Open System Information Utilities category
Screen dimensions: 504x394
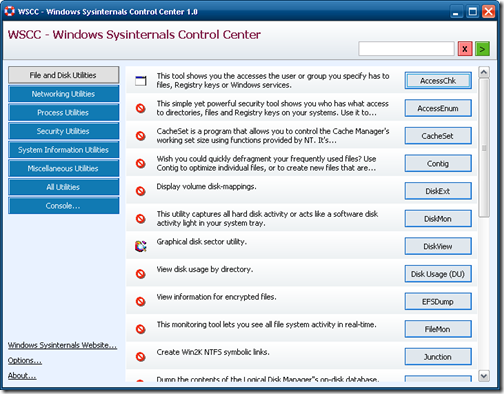tap(63, 150)
